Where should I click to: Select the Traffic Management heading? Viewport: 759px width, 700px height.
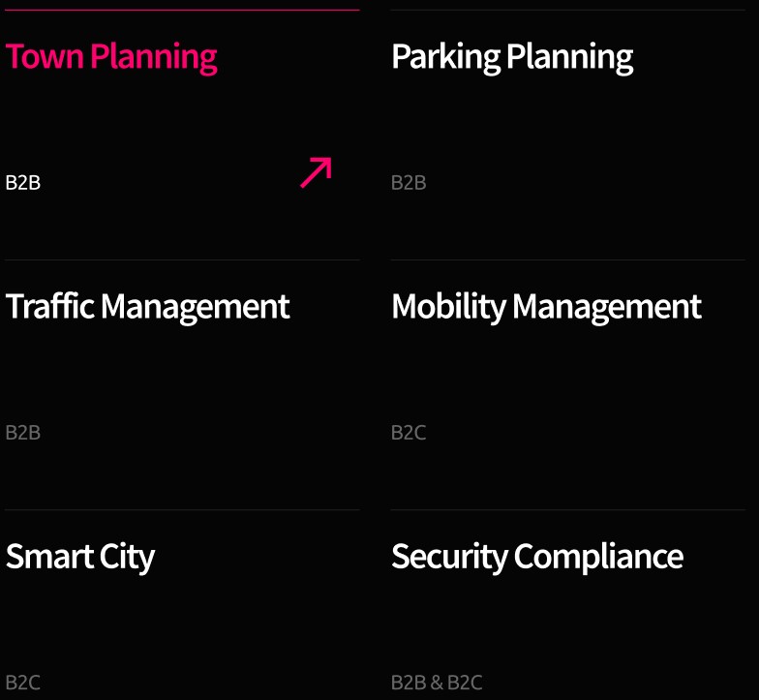[147, 307]
